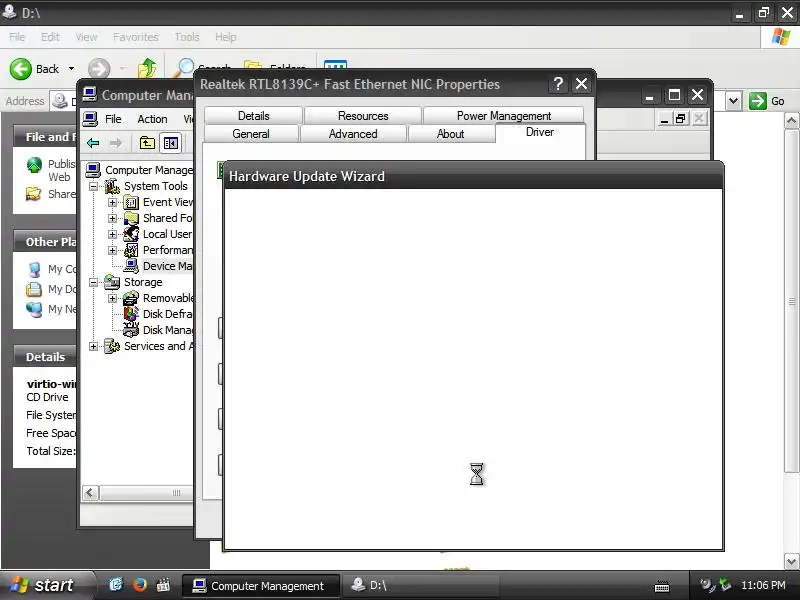Select System Tools in the tree
The width and height of the screenshot is (800, 600).
(x=156, y=186)
